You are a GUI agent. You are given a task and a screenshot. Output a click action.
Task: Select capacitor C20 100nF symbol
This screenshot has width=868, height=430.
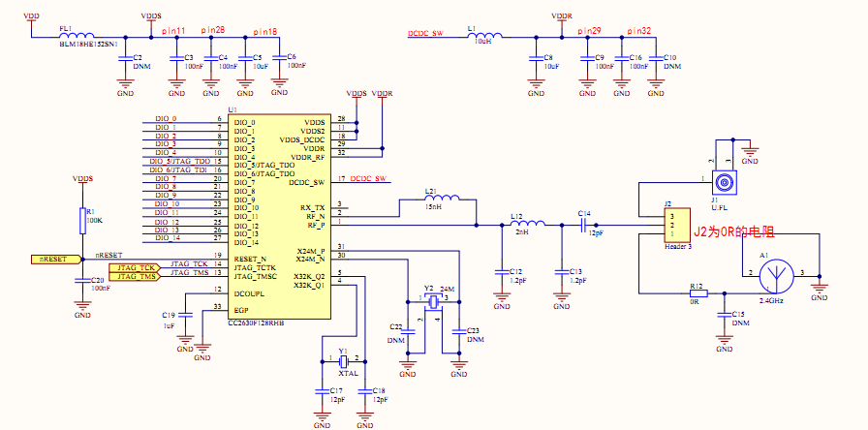pos(82,281)
